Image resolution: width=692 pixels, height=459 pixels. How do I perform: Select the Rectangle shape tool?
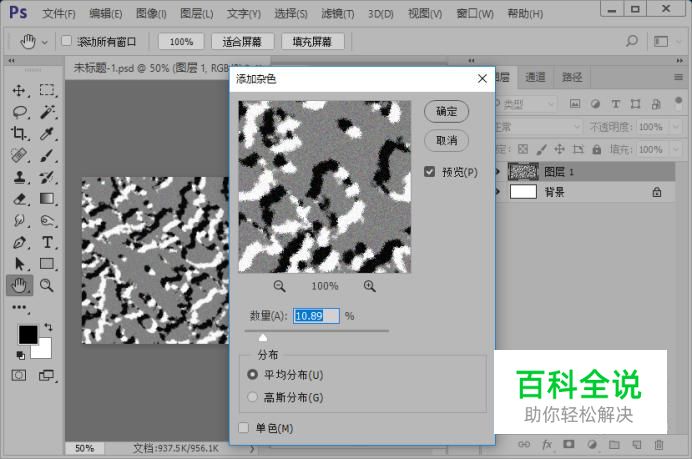click(x=47, y=264)
